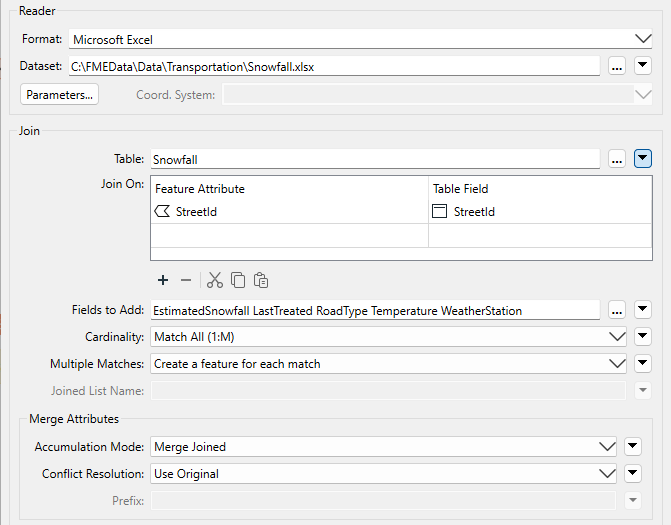
Task: Open Accumulation Mode dropdown Merge Joined
Action: pyautogui.click(x=383, y=447)
